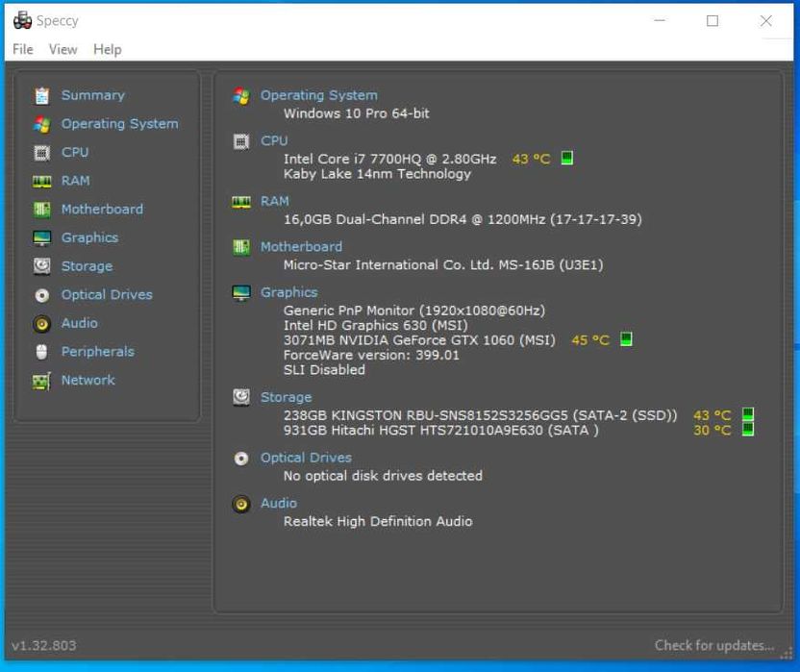Image resolution: width=800 pixels, height=672 pixels.
Task: Click the Optical Drives heading link in summary
Action: click(x=306, y=458)
